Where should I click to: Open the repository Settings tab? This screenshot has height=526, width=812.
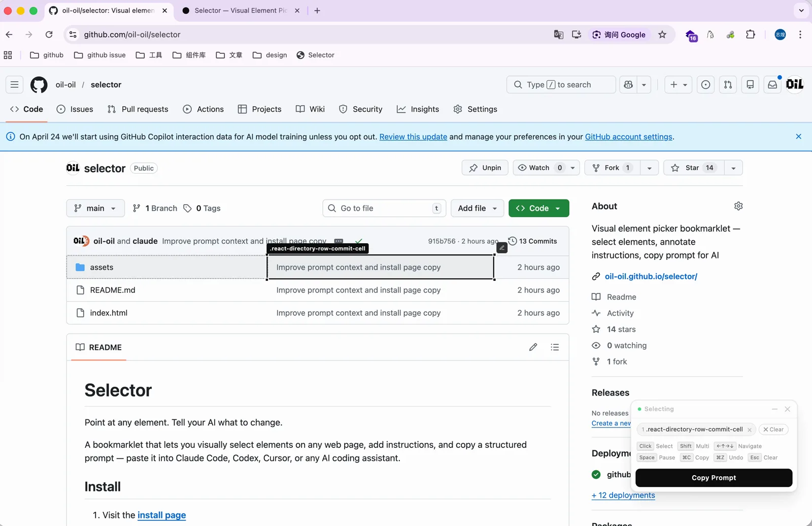[475, 109]
